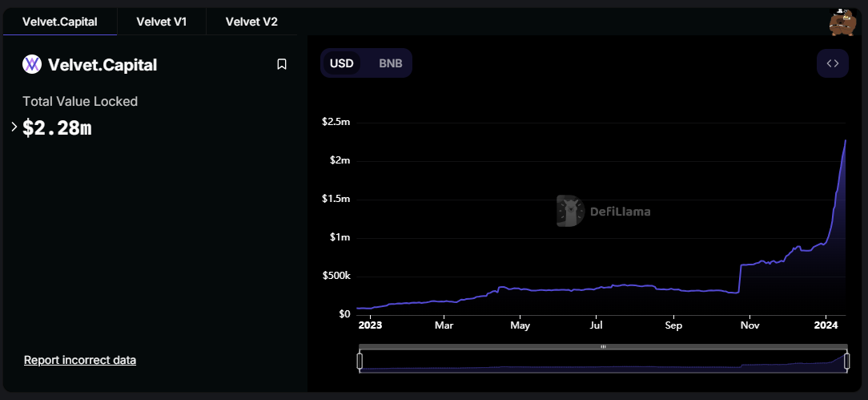Click the 2024 x-axis label
This screenshot has width=868, height=400.
click(x=826, y=325)
